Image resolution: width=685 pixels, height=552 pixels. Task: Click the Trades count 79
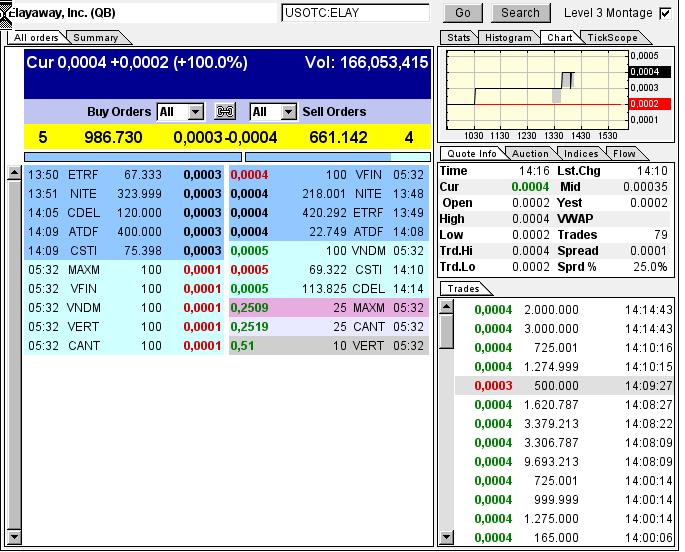(x=661, y=235)
